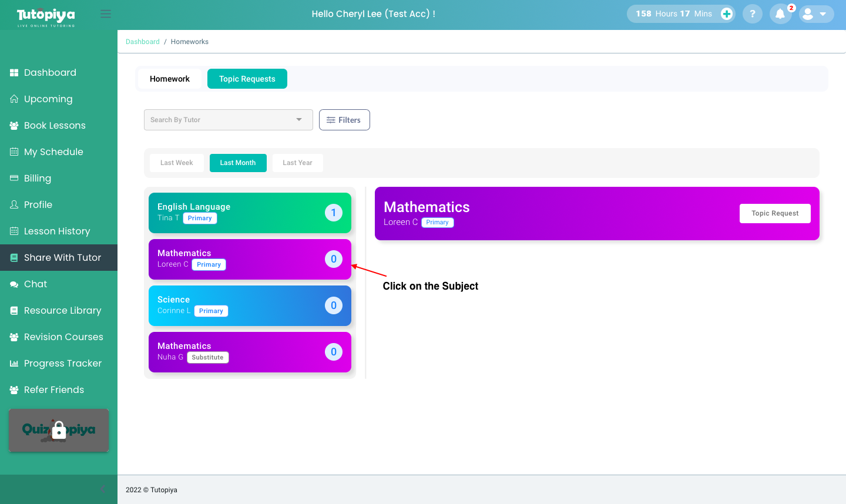Click the locked Quiztopiya banner
This screenshot has width=846, height=504.
click(x=59, y=430)
